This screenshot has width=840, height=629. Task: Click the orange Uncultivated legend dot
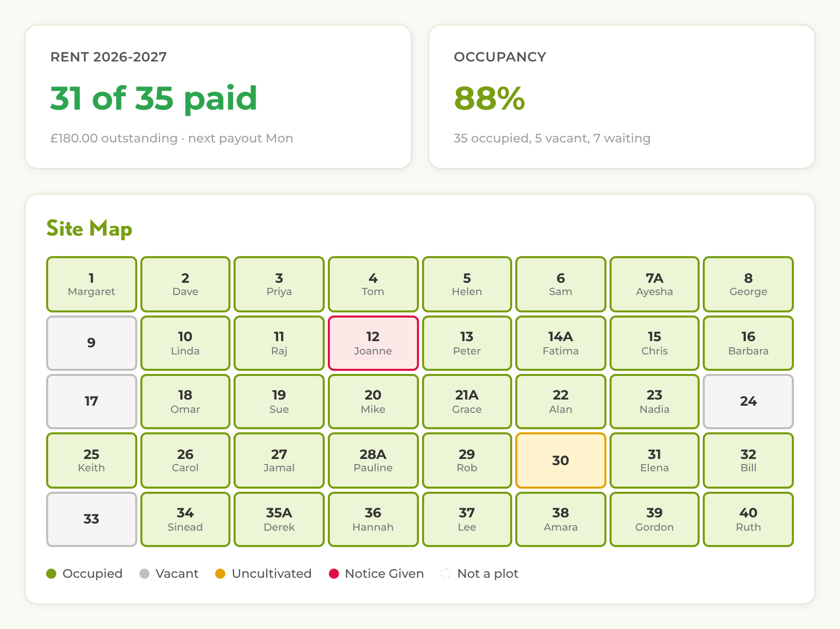pos(220,574)
